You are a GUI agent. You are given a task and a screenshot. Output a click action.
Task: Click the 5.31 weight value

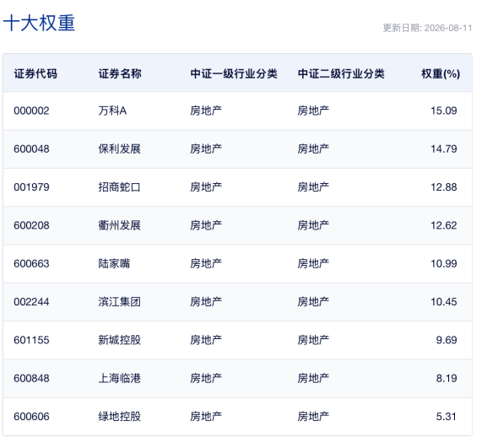[446, 417]
